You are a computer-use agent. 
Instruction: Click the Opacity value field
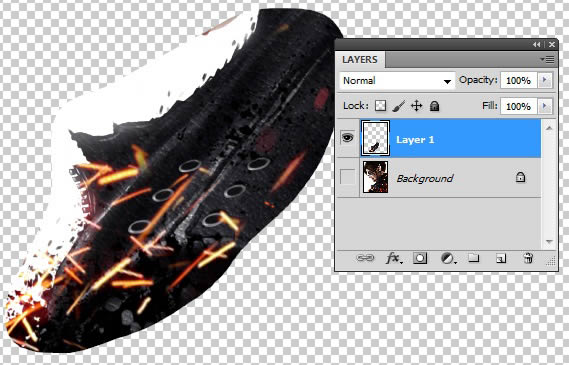click(518, 80)
